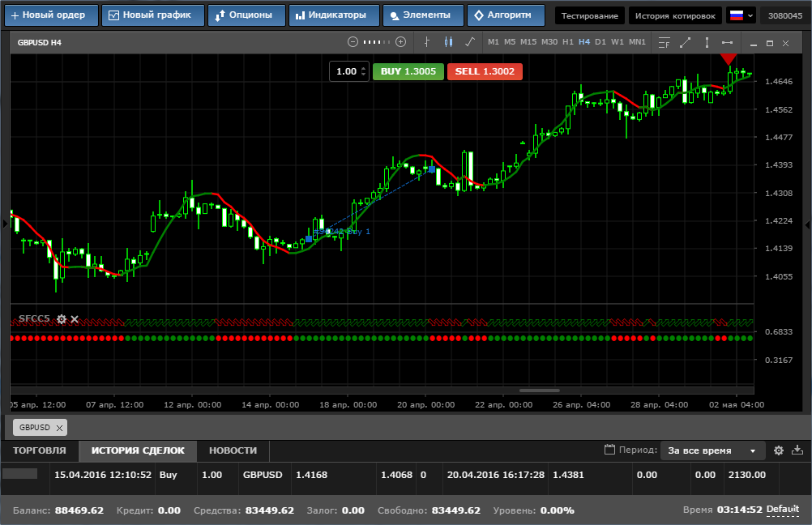Open the Алгоритм builder
This screenshot has width=812, height=525.
[506, 15]
